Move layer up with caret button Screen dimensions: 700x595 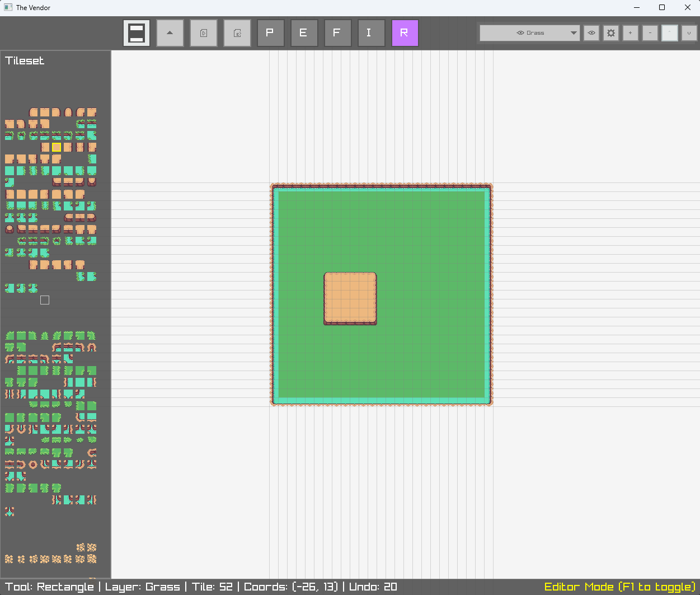coord(670,33)
